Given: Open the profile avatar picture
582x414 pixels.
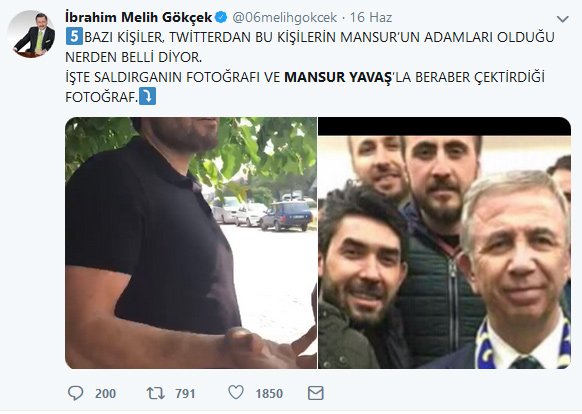Looking at the screenshot, I should (32, 34).
